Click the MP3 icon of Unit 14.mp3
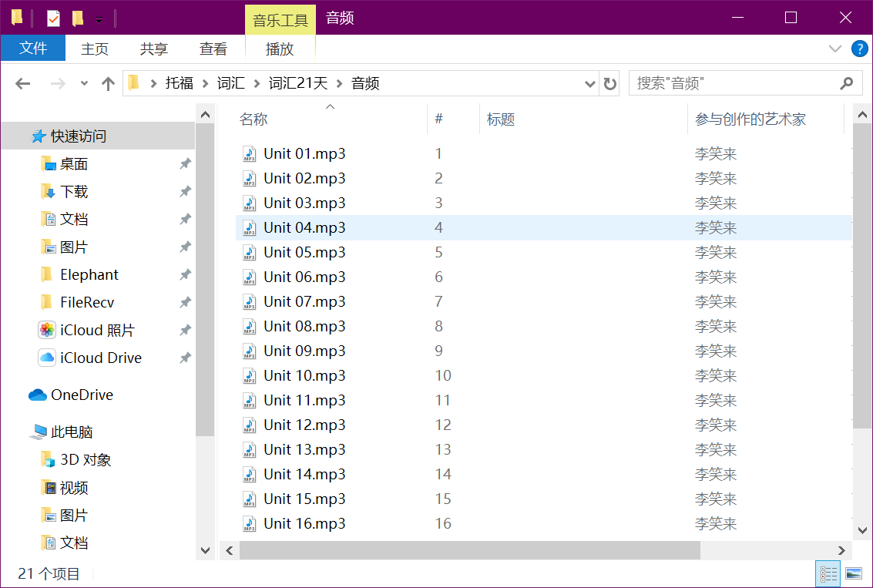Image resolution: width=873 pixels, height=588 pixels. click(x=249, y=474)
